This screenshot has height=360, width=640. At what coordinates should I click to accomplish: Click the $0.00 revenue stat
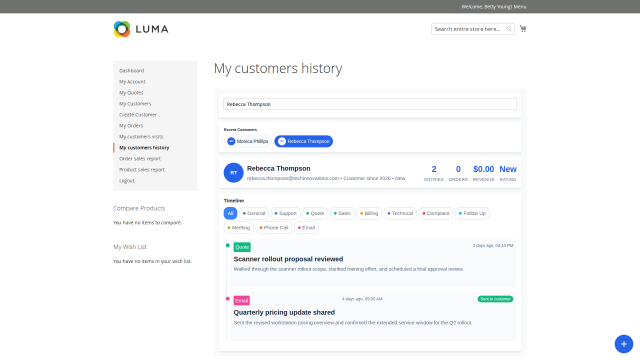point(483,173)
